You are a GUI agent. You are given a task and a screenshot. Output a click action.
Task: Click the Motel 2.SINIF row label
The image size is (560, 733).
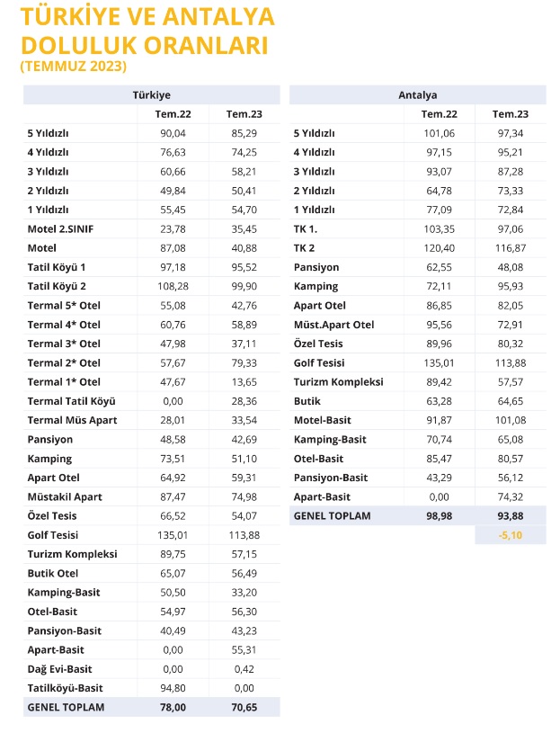click(60, 229)
